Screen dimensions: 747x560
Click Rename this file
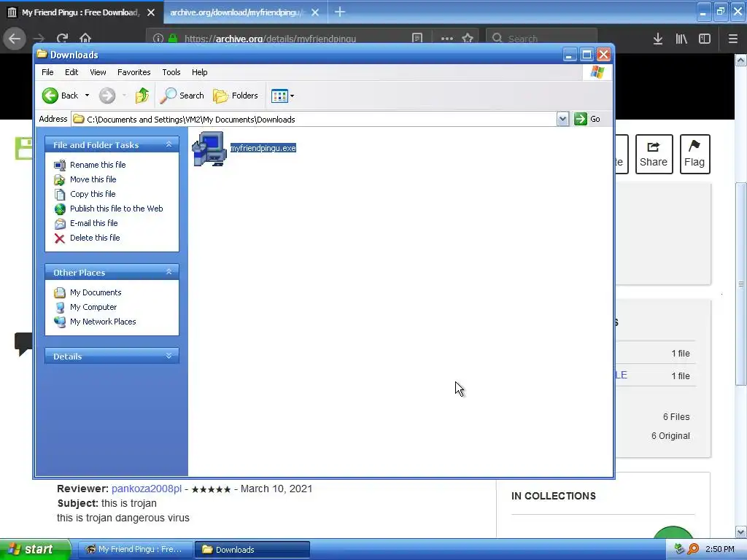click(x=98, y=165)
